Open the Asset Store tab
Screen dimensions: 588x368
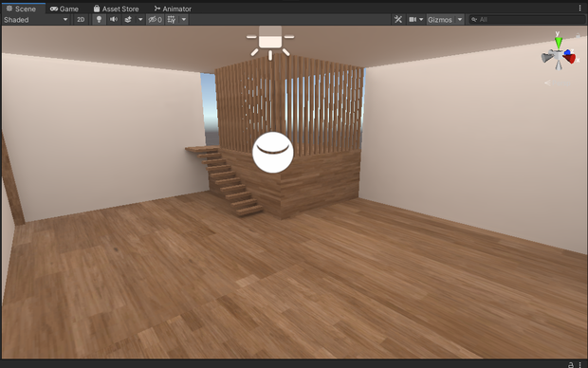point(116,9)
